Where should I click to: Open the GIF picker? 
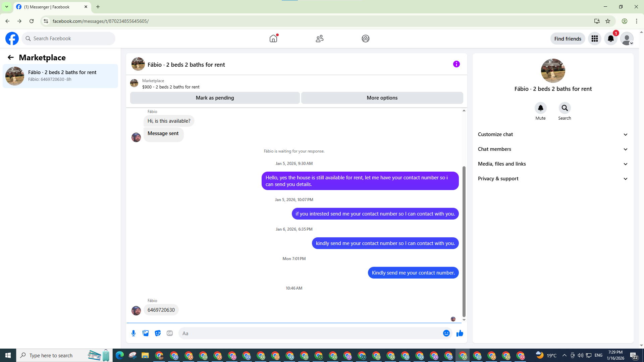point(170,333)
